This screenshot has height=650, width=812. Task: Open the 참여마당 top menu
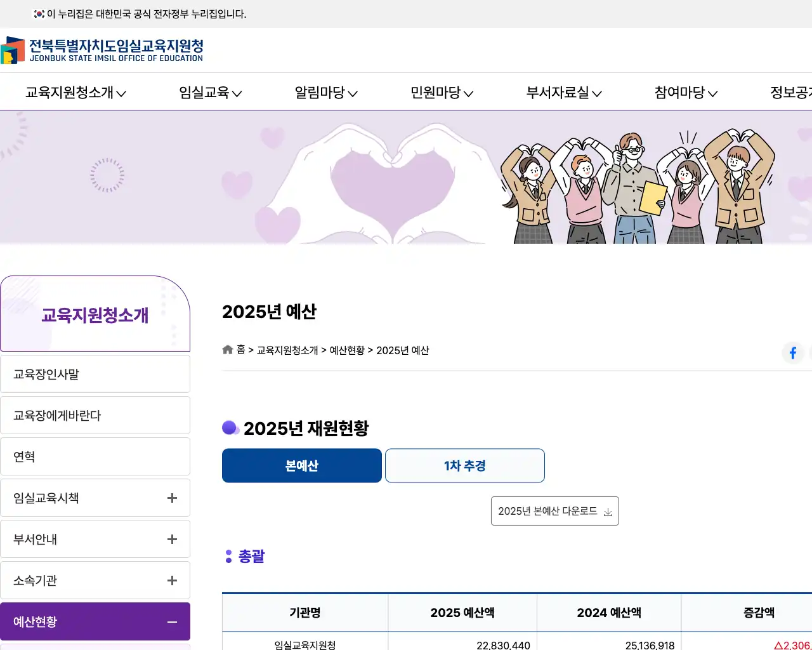686,93
